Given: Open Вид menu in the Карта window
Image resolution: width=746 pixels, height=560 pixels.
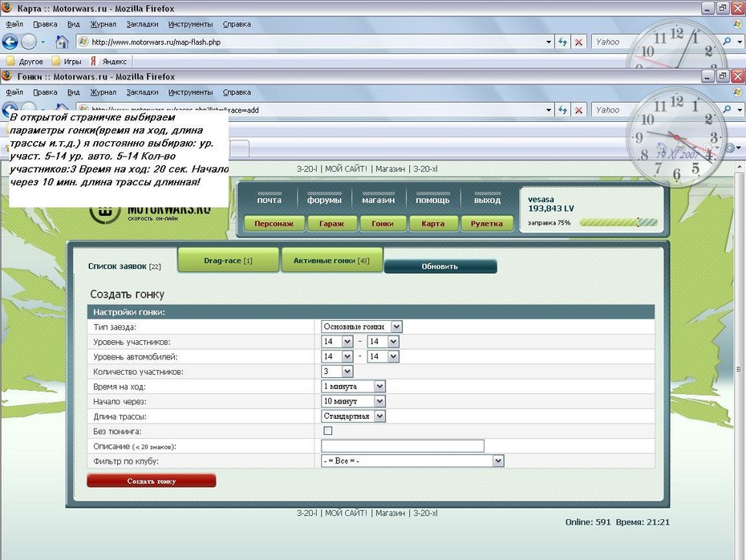Looking at the screenshot, I should point(73,24).
